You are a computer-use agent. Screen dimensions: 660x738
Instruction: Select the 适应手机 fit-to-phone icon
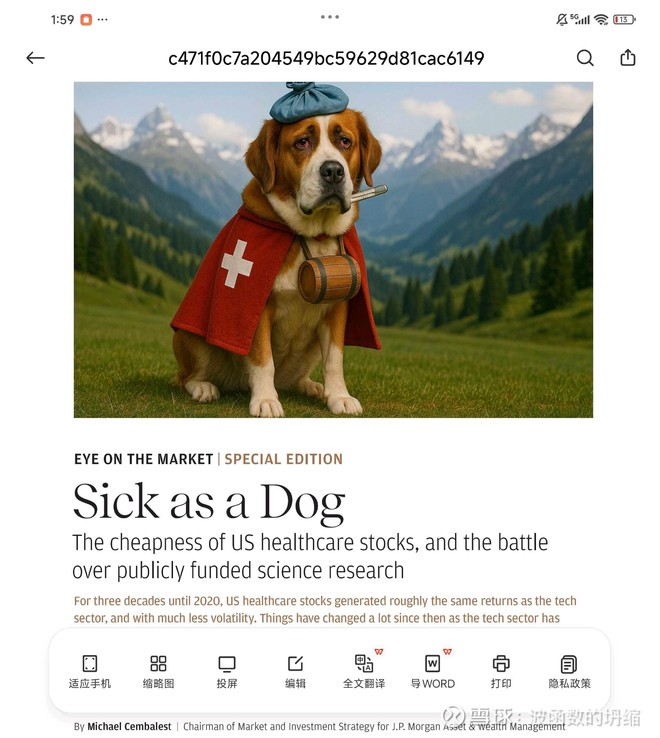coord(89,672)
